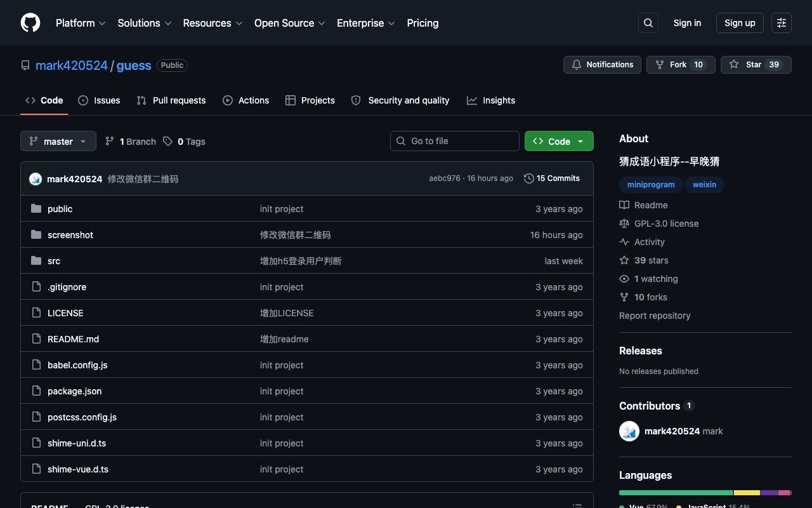Screen dimensions: 812x508
Task: Open the green Code dropdown
Action: coord(559,141)
